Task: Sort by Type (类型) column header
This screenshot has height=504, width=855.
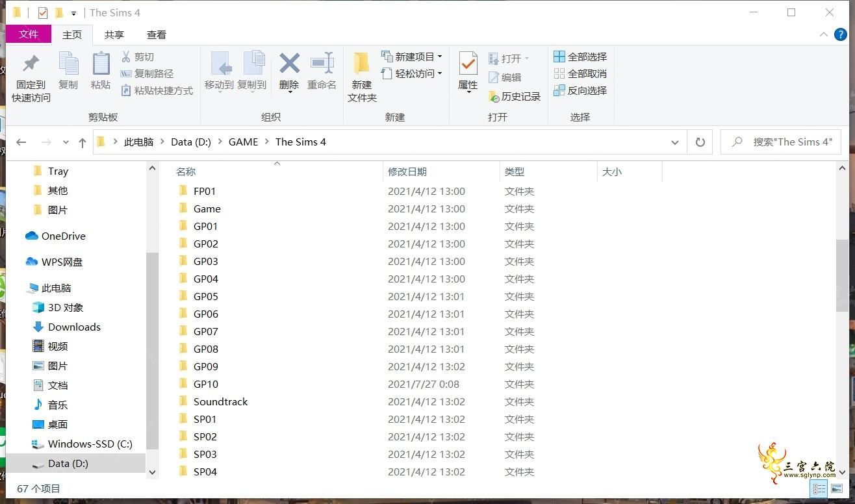Action: pyautogui.click(x=515, y=172)
